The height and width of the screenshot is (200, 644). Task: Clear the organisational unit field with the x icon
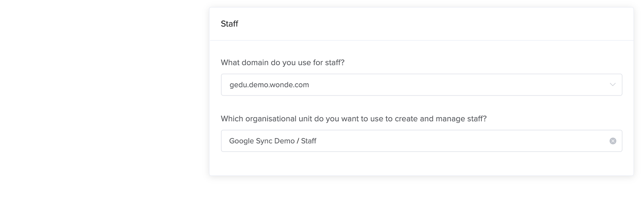click(613, 141)
